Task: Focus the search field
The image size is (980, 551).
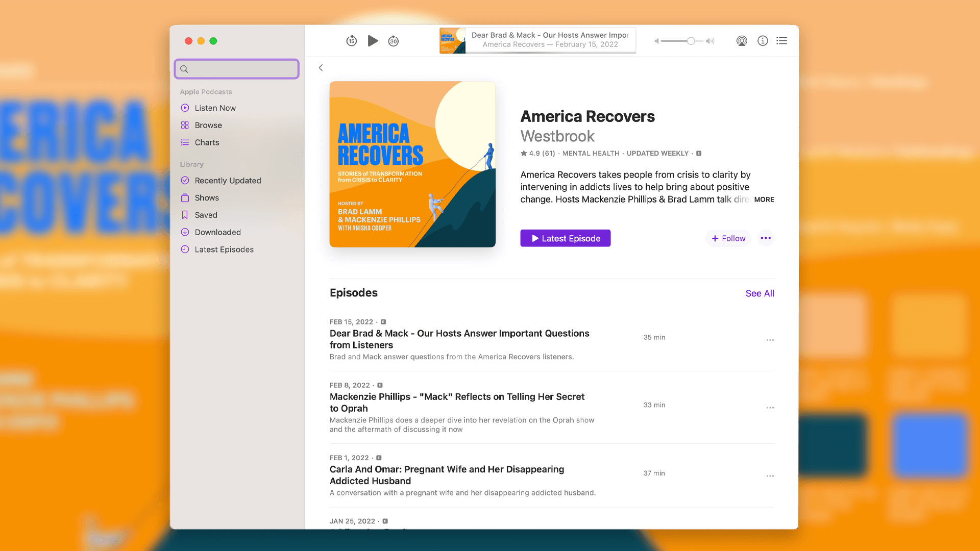Action: coord(237,69)
